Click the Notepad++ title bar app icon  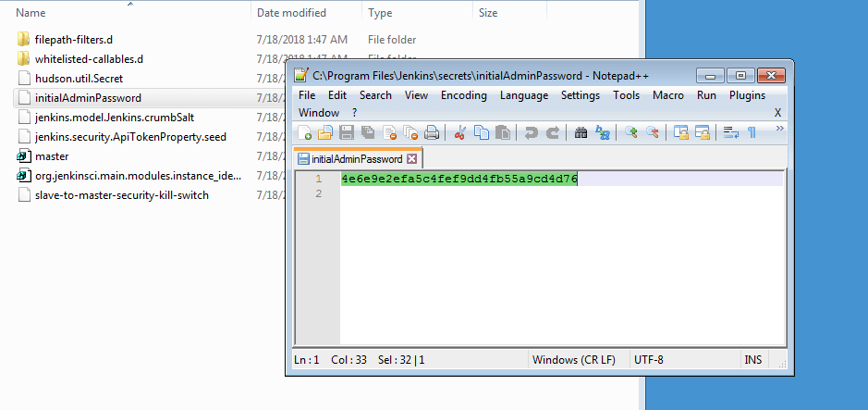[300, 75]
